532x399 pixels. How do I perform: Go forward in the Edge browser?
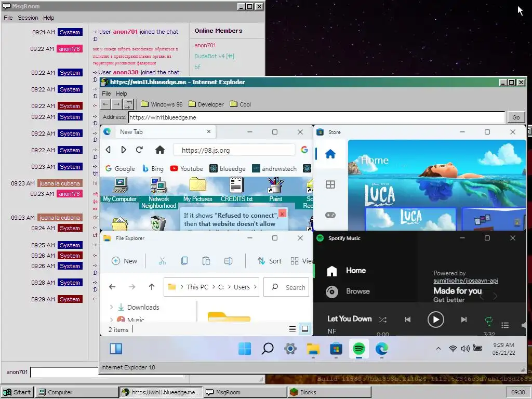pos(124,150)
